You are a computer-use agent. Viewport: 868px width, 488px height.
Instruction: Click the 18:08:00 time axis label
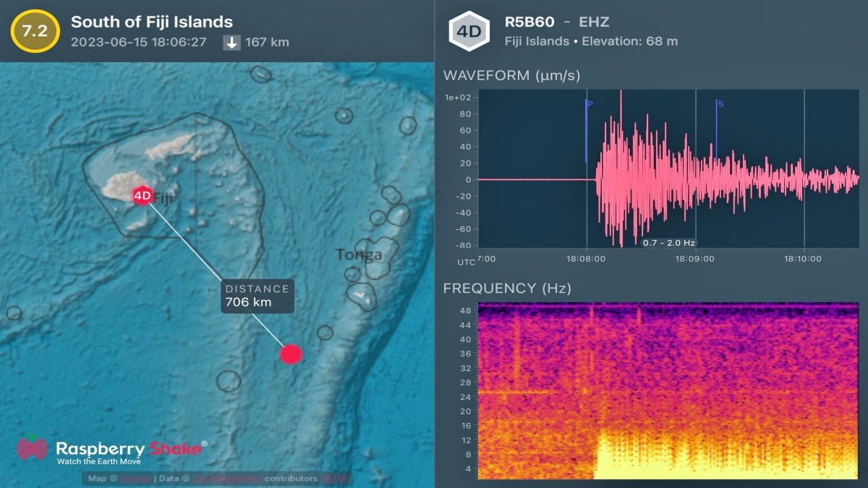pos(586,258)
